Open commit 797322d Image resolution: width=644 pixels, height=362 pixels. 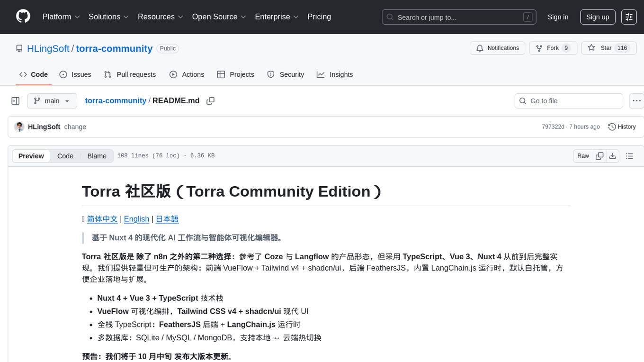coord(553,127)
